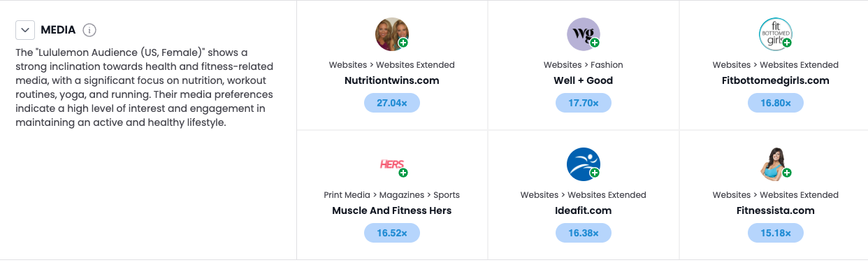
Task: Select the 27.04× affinity badge
Action: tap(392, 103)
